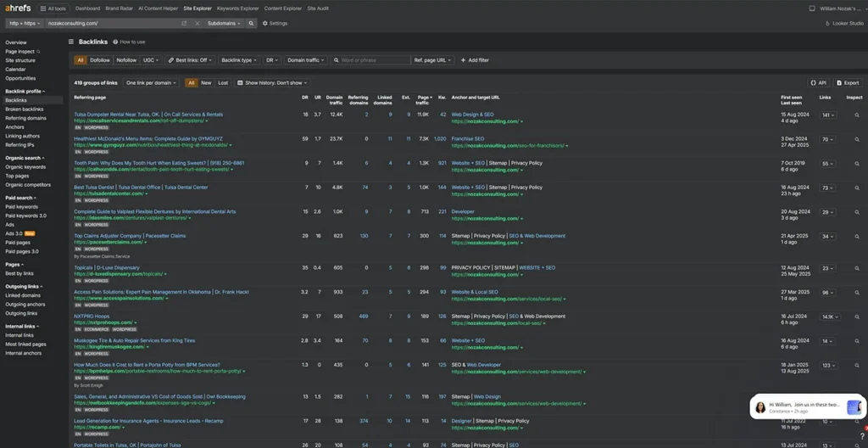The height and width of the screenshot is (448, 868).
Task: Open Site Audit
Action: [x=318, y=8]
